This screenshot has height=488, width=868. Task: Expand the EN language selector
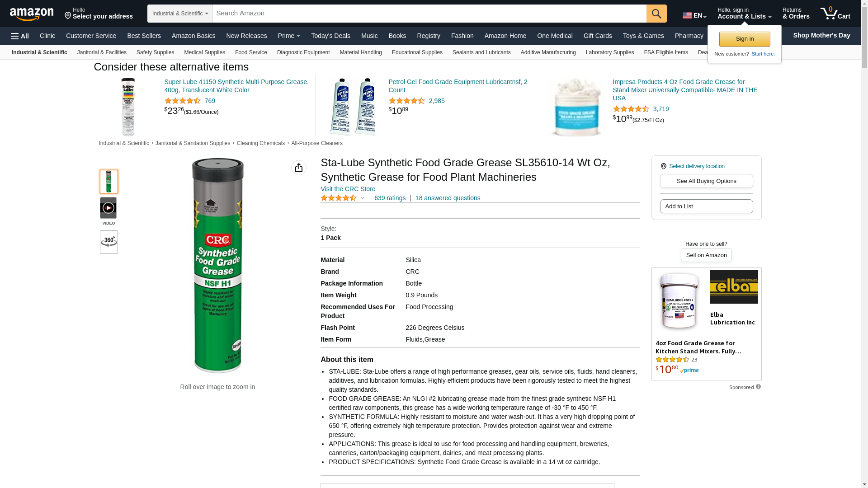tap(694, 15)
